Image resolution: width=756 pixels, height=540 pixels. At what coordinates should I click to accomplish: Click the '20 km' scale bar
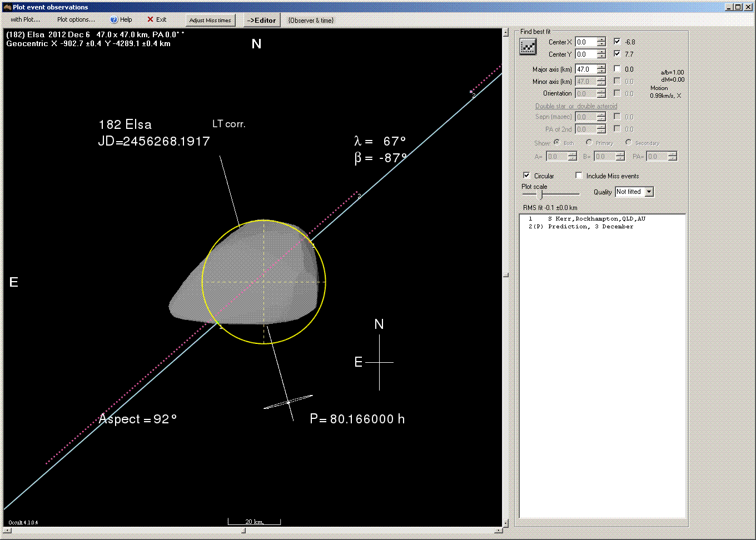[254, 522]
